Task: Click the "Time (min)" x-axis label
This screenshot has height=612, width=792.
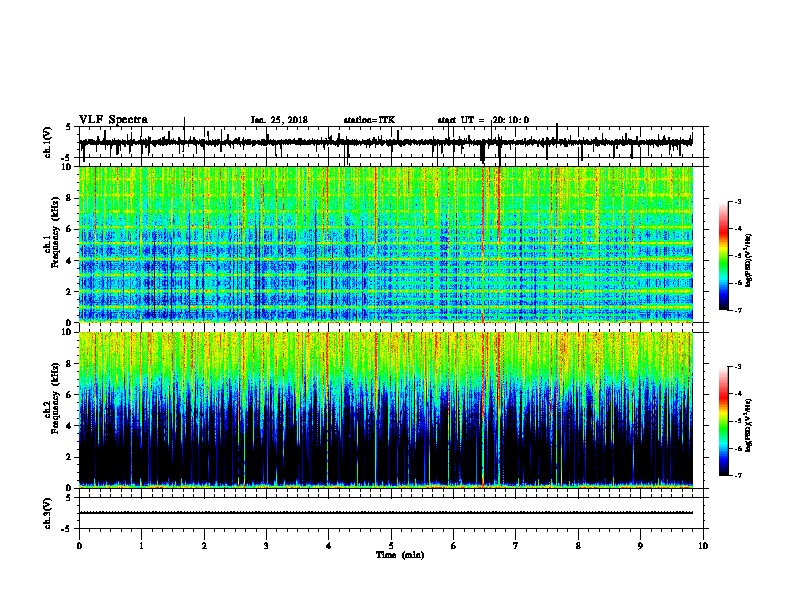Action: (x=400, y=555)
